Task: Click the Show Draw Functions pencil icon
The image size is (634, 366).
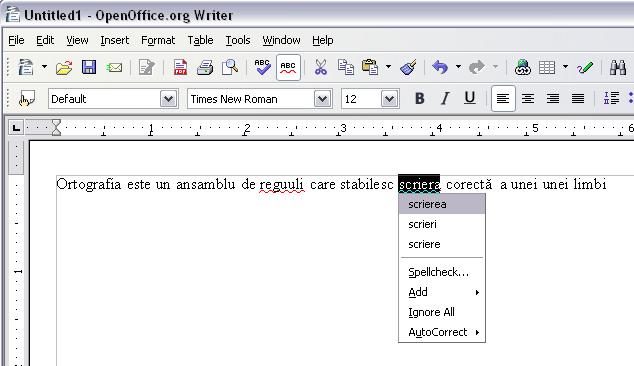Action: [585, 67]
